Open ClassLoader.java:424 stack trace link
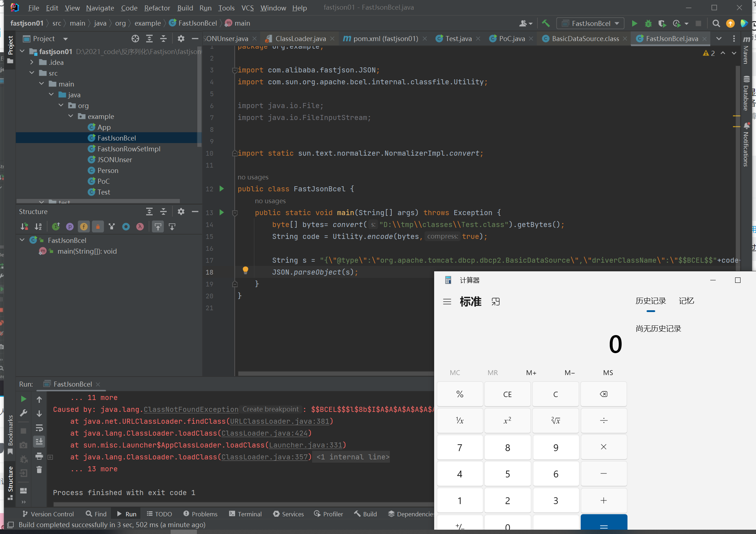 tap(264, 433)
